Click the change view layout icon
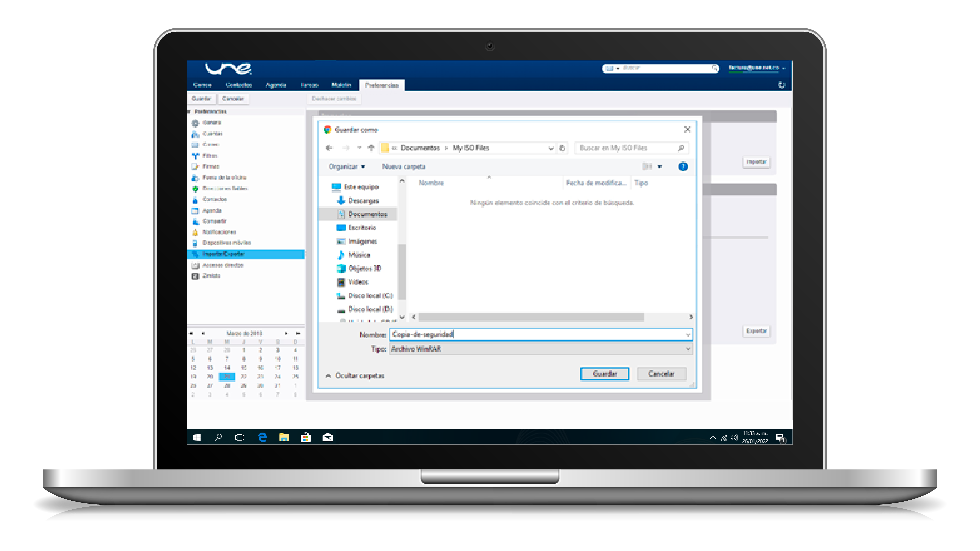980x551 pixels. 647,166
